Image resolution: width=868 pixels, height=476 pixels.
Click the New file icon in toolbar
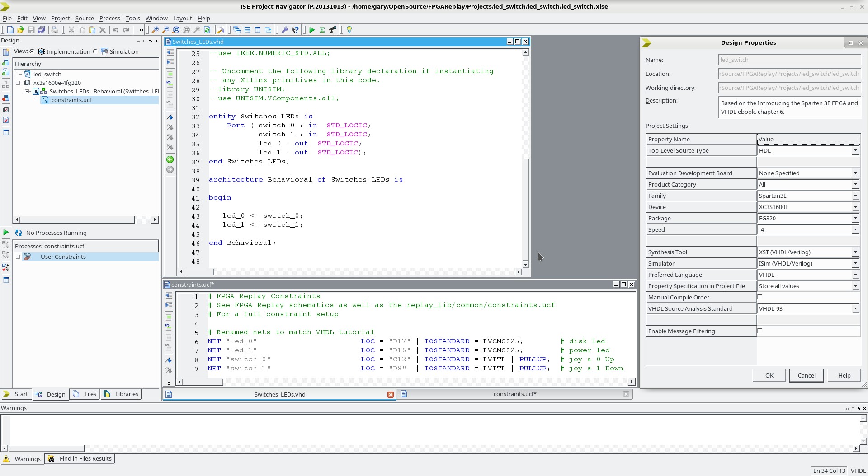(10, 30)
